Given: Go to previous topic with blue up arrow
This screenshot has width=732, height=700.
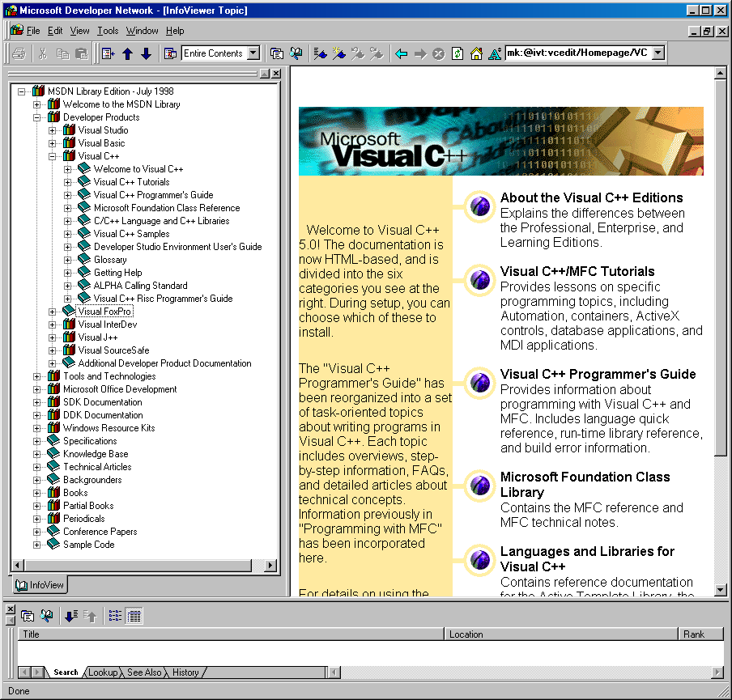Looking at the screenshot, I should pyautogui.click(x=127, y=53).
